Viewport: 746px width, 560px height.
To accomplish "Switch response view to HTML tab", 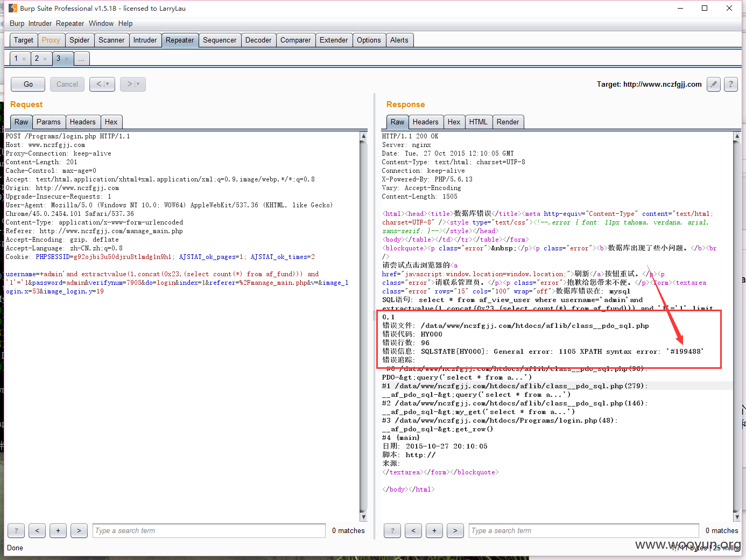I will [x=478, y=122].
